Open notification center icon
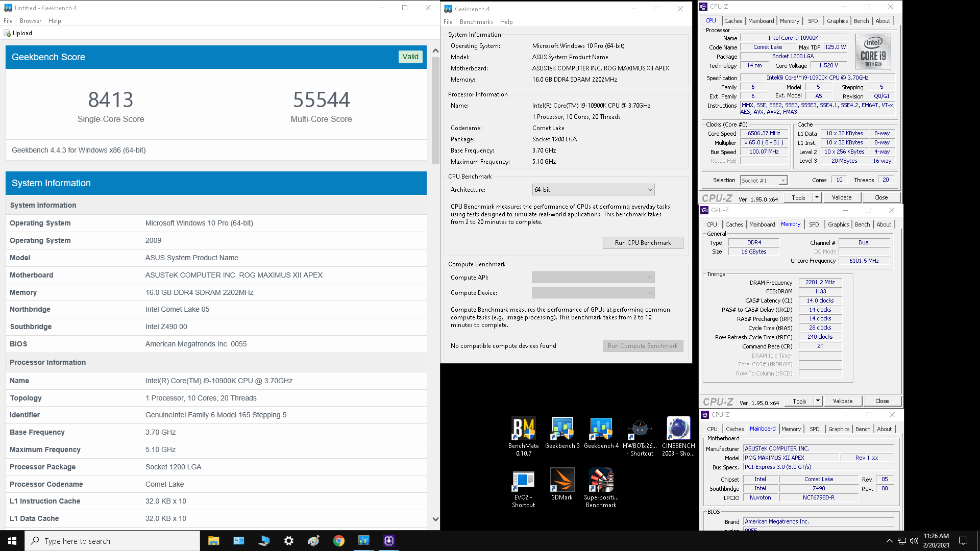980x551 pixels. [x=963, y=541]
